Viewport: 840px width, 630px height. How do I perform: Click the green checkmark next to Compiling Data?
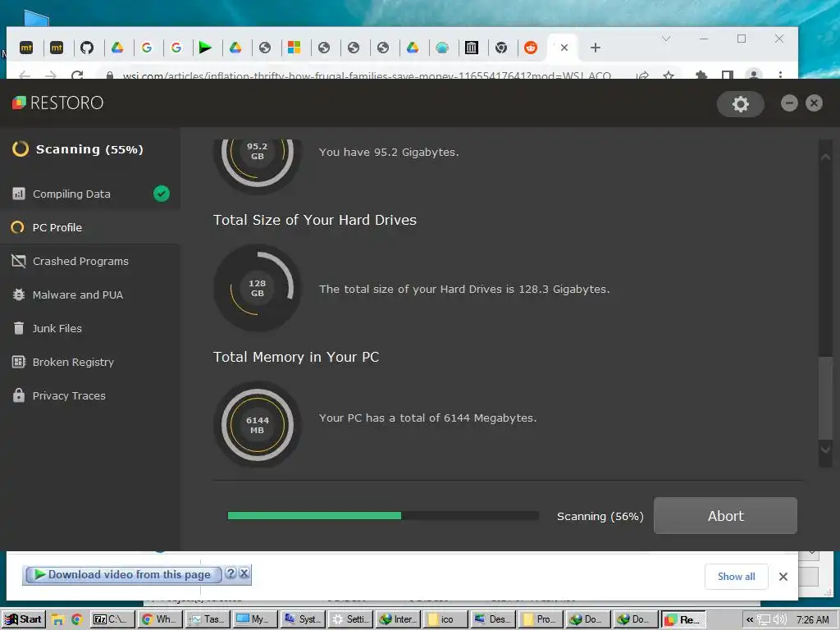coord(162,194)
